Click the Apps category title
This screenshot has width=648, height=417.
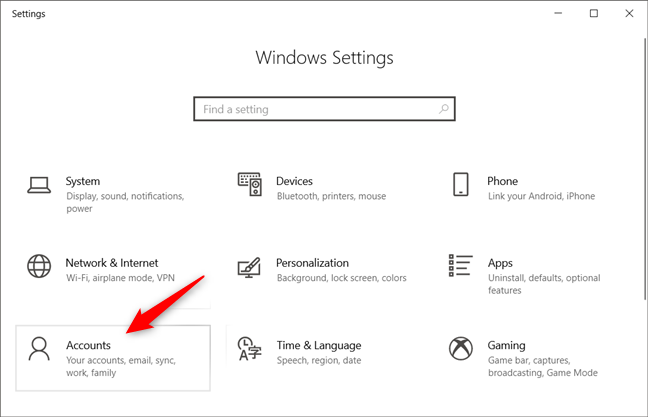[x=500, y=263]
